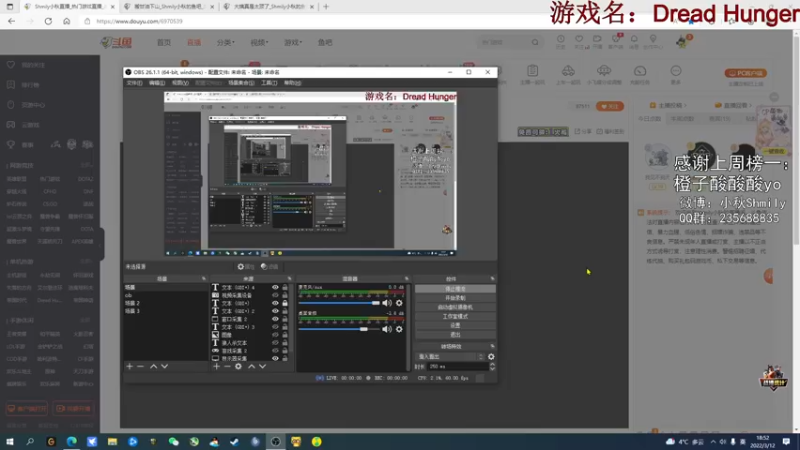Add a new scene with the plus icon
Screen dimensions: 800x450
tap(129, 366)
